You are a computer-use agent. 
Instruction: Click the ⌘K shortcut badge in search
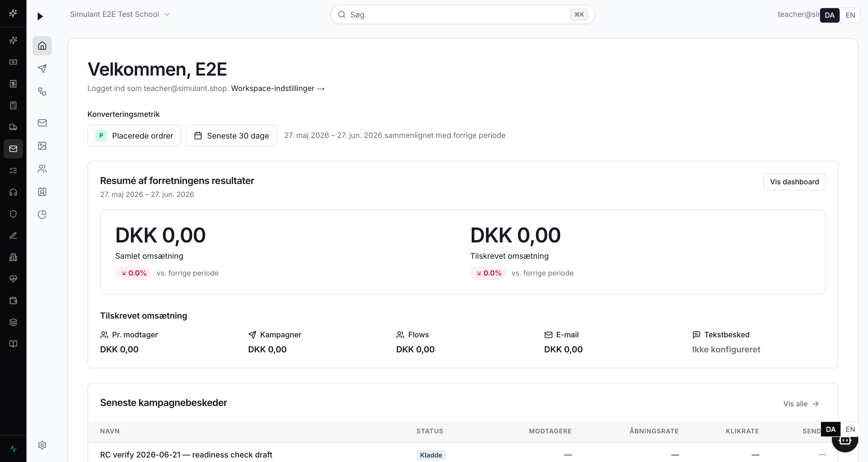[579, 14]
